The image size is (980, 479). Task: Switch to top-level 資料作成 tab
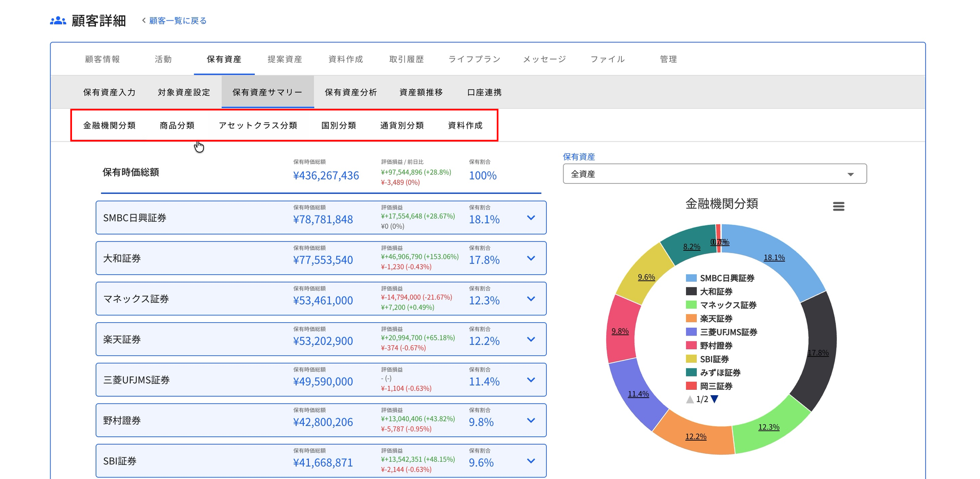pyautogui.click(x=345, y=59)
